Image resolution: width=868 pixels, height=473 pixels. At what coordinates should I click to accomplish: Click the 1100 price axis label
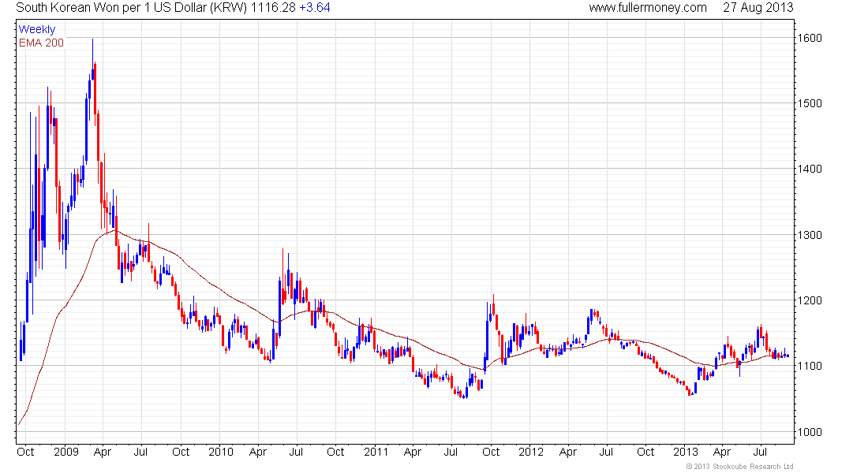pos(810,366)
